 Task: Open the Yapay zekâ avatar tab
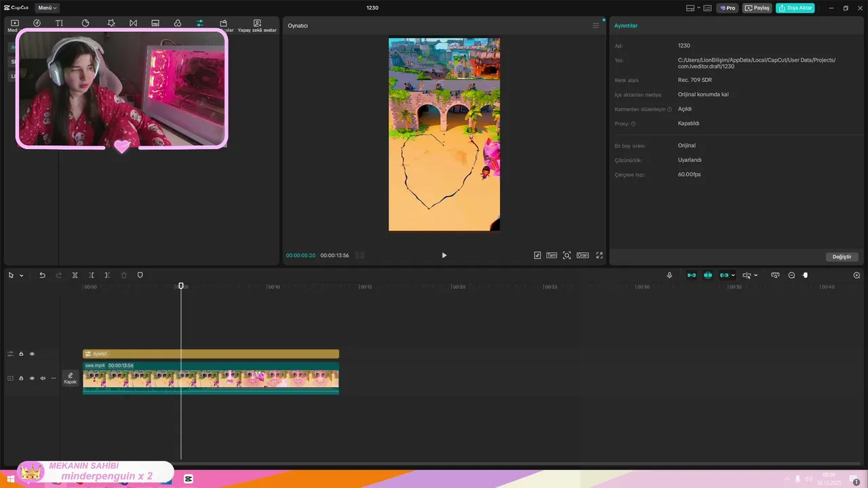point(257,26)
